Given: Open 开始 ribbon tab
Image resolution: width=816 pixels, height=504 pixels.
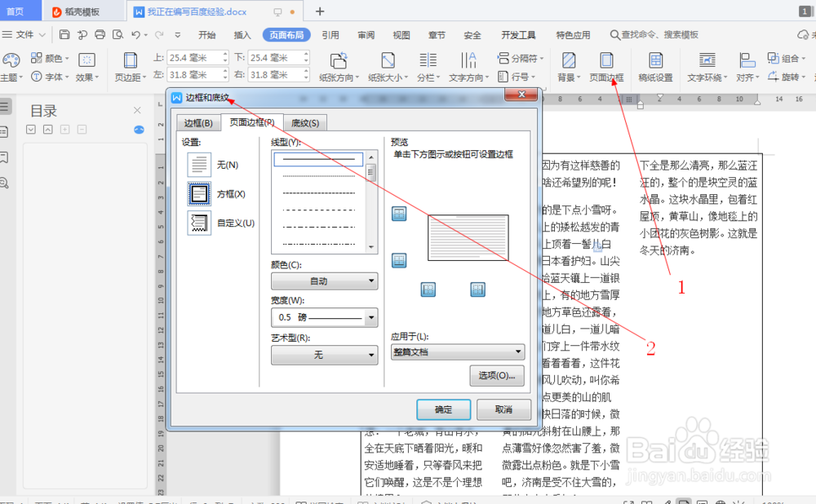Looking at the screenshot, I should (206, 35).
